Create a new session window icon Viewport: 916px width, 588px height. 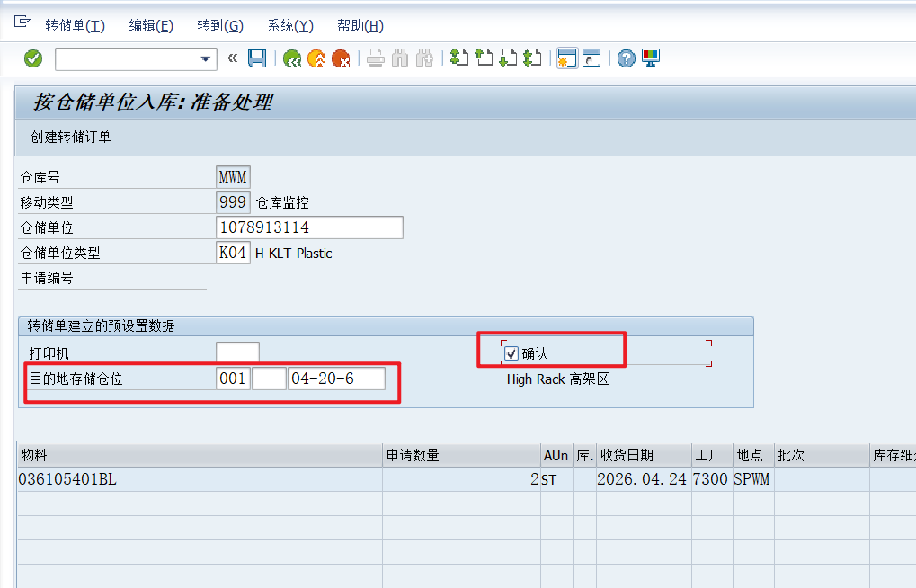[566, 58]
